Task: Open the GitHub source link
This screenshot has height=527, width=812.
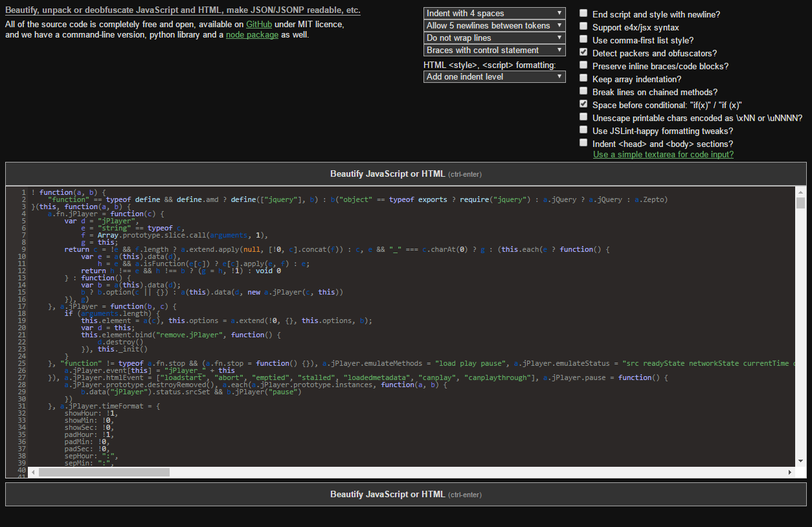Action: tap(259, 25)
